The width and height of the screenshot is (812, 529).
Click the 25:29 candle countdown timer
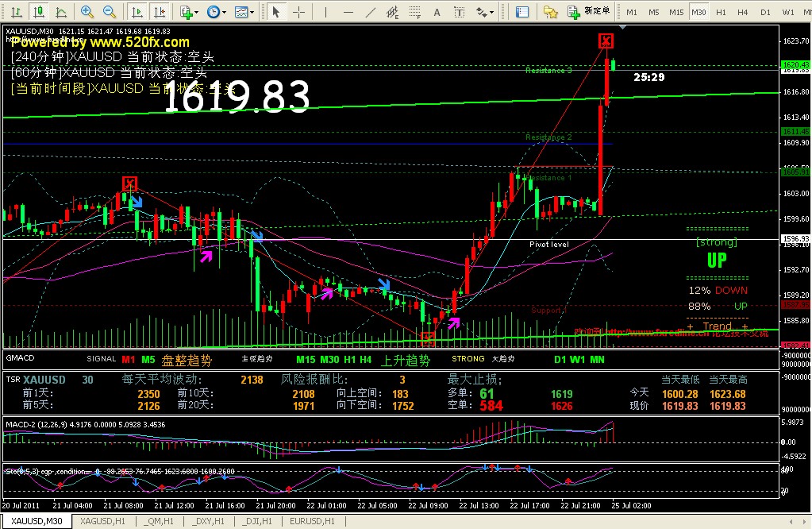[648, 77]
